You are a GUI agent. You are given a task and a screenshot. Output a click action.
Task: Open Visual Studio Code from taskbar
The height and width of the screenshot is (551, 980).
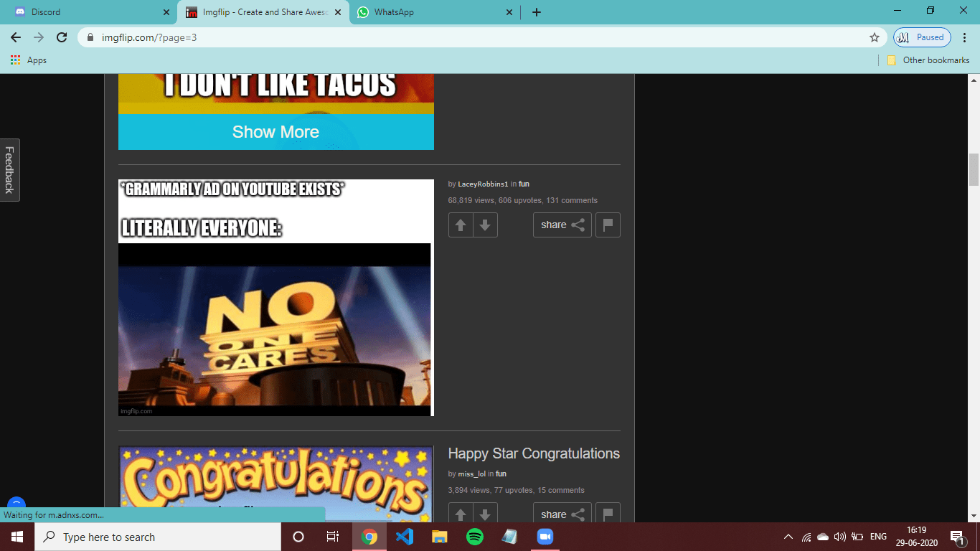405,537
